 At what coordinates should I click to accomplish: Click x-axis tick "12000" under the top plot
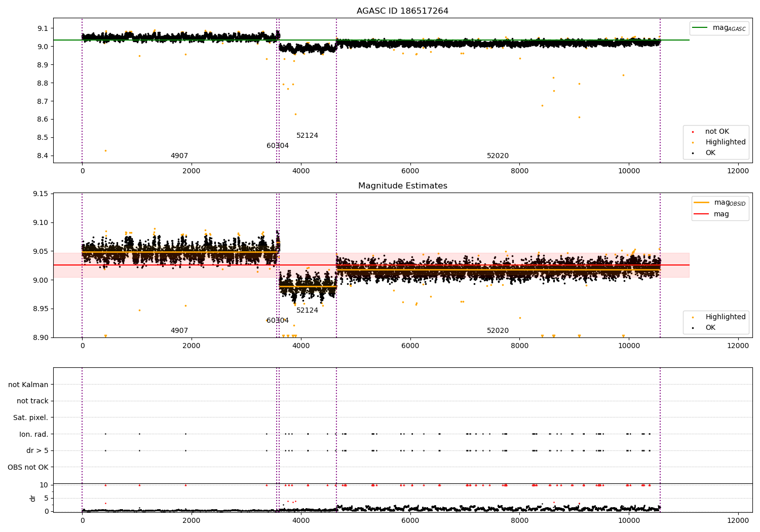738,171
